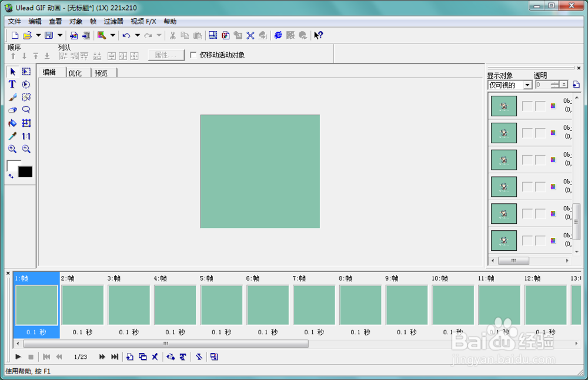The image size is (588, 380).
Task: Select the Magic Wand selection tool
Action: click(26, 97)
